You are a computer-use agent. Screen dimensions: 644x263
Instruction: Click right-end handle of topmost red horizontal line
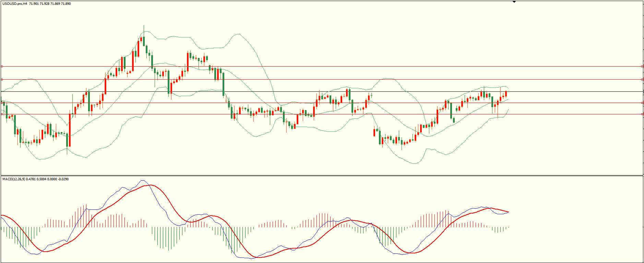coord(642,66)
